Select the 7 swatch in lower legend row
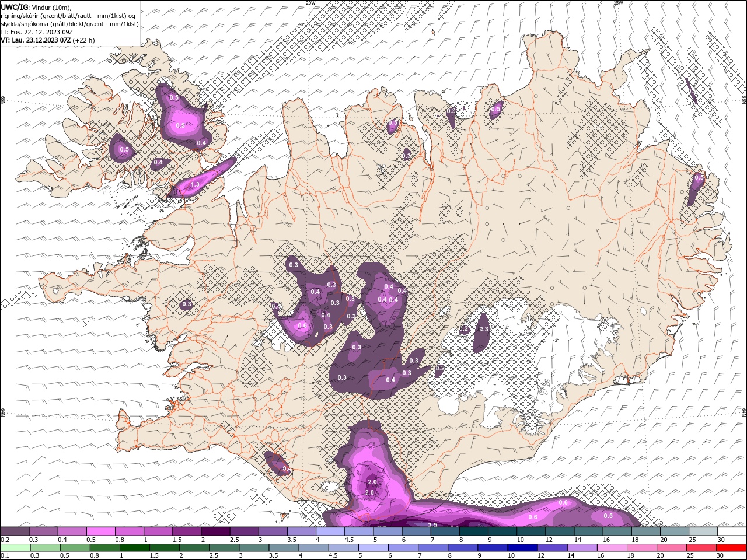The width and height of the screenshot is (747, 560). pos(432,548)
